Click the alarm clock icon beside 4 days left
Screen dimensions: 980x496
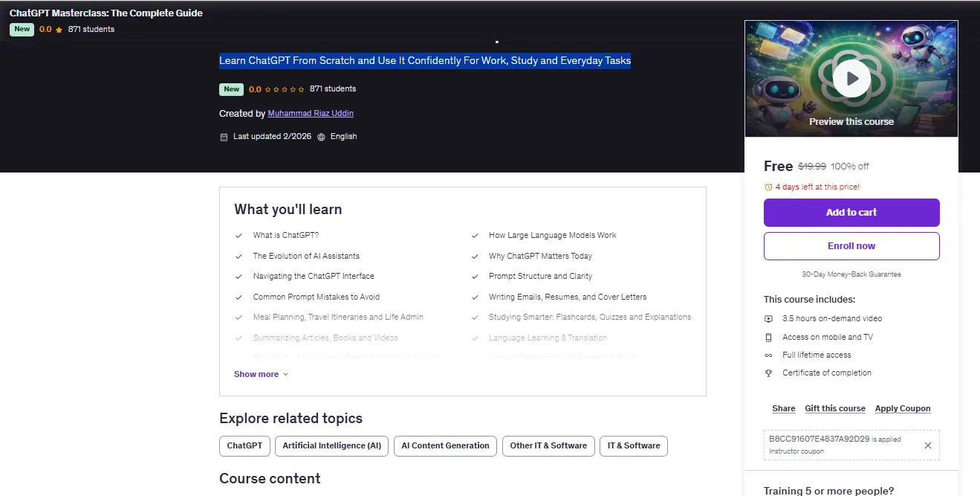click(768, 187)
